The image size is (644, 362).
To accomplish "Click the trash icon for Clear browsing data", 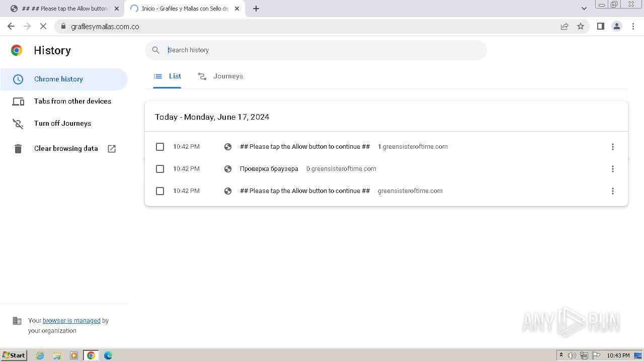I will (18, 148).
